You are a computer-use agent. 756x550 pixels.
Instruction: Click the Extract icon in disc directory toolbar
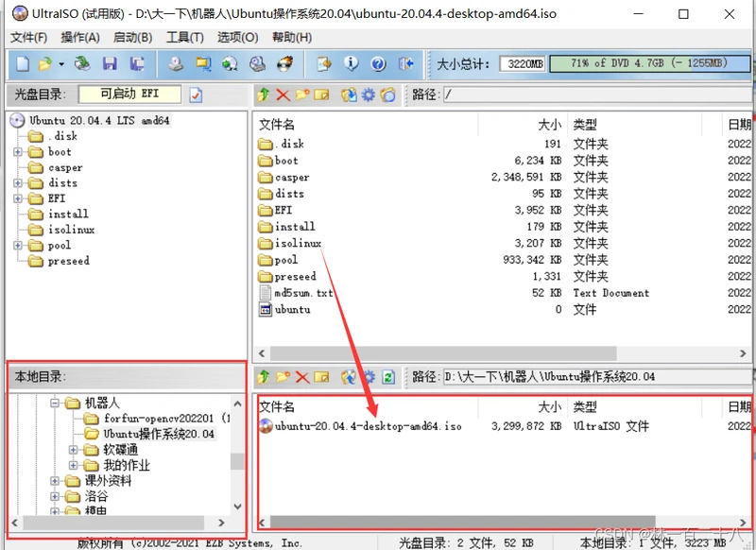coord(349,95)
